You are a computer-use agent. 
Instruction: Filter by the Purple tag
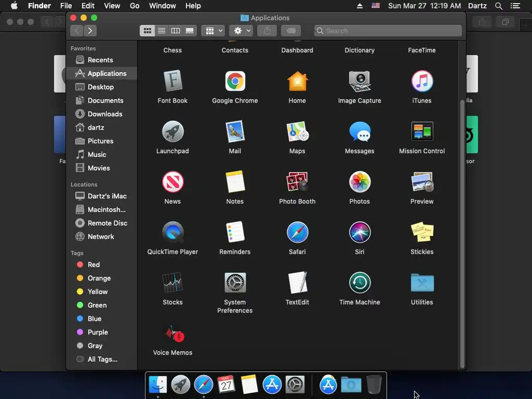pos(101,332)
